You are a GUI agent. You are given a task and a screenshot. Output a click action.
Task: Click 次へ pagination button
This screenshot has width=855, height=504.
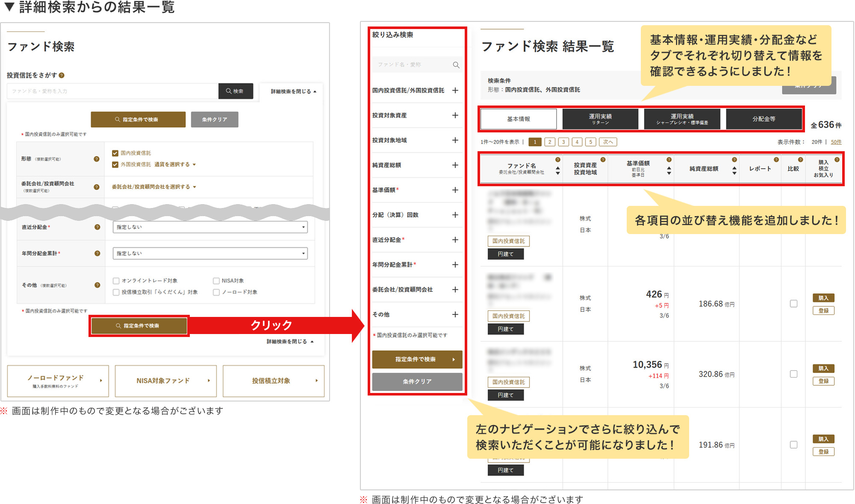click(x=608, y=142)
